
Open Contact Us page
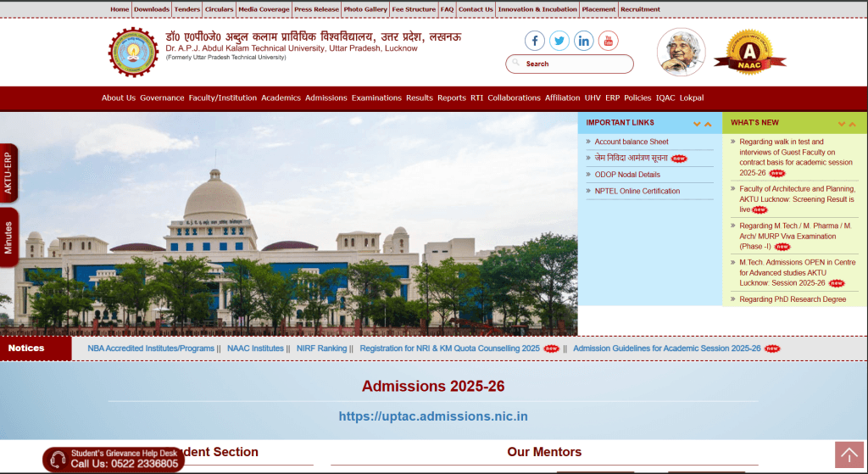tap(476, 9)
